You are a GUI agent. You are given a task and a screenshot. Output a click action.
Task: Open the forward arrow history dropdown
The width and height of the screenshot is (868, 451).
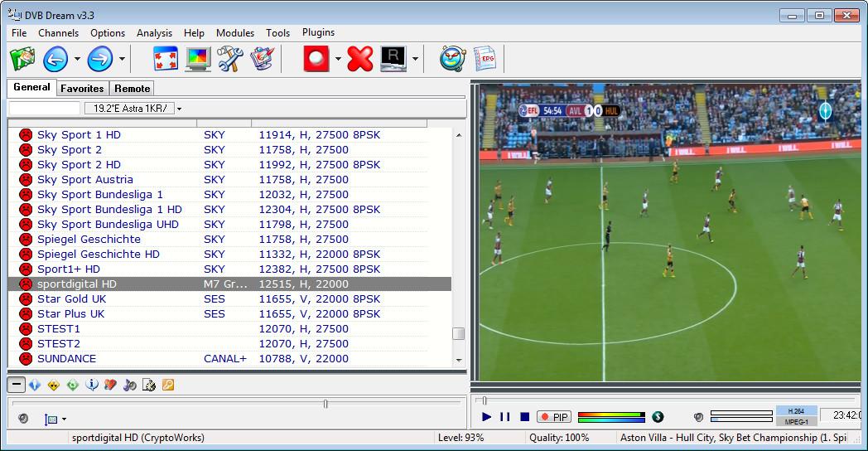(122, 59)
